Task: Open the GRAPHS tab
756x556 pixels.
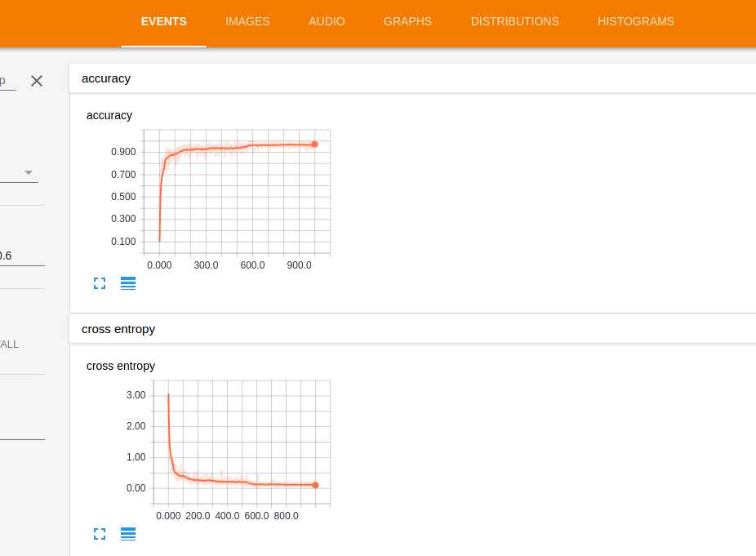Action: [407, 22]
